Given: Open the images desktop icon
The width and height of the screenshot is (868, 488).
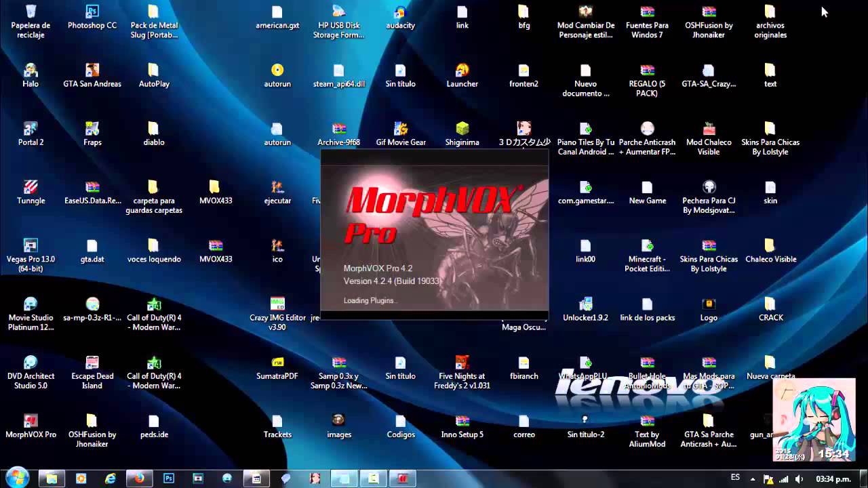Looking at the screenshot, I should (338, 426).
